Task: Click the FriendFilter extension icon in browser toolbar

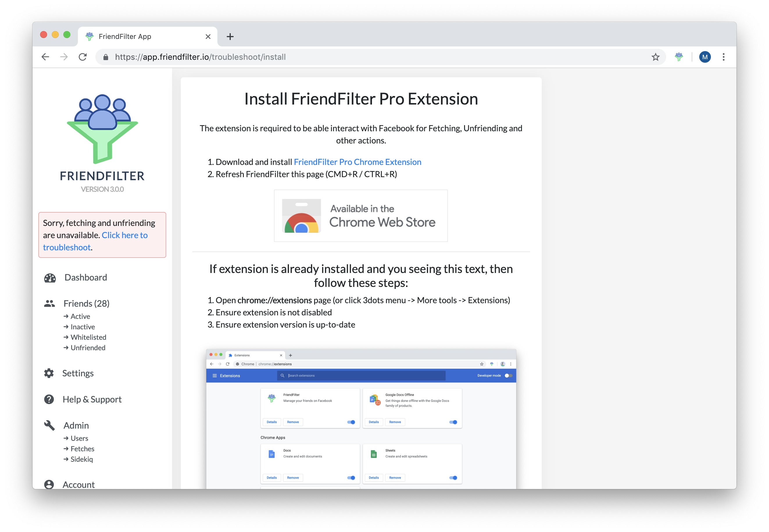Action: (679, 57)
